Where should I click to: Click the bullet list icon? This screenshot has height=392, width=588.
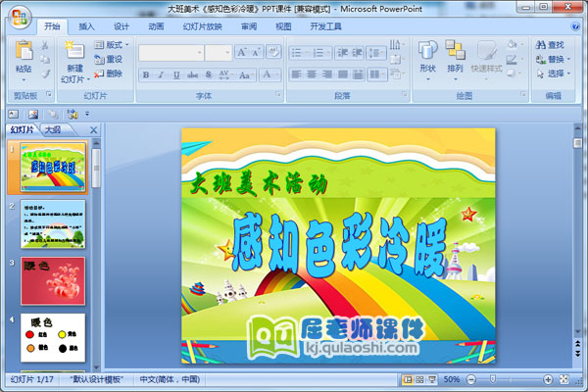pos(299,53)
